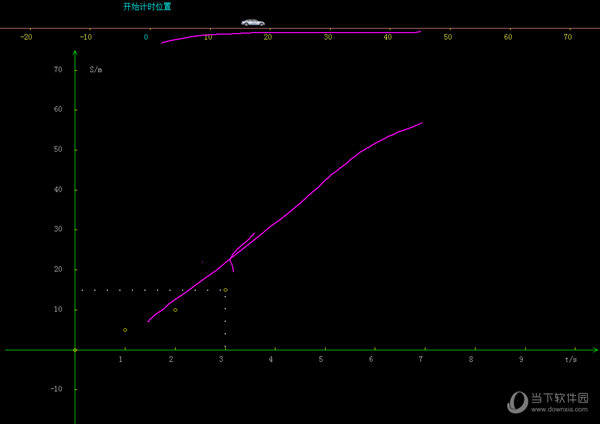Screen dimensions: 600x424
Task: Click the 60 tick label on the vertical axis
Action: tap(58, 110)
